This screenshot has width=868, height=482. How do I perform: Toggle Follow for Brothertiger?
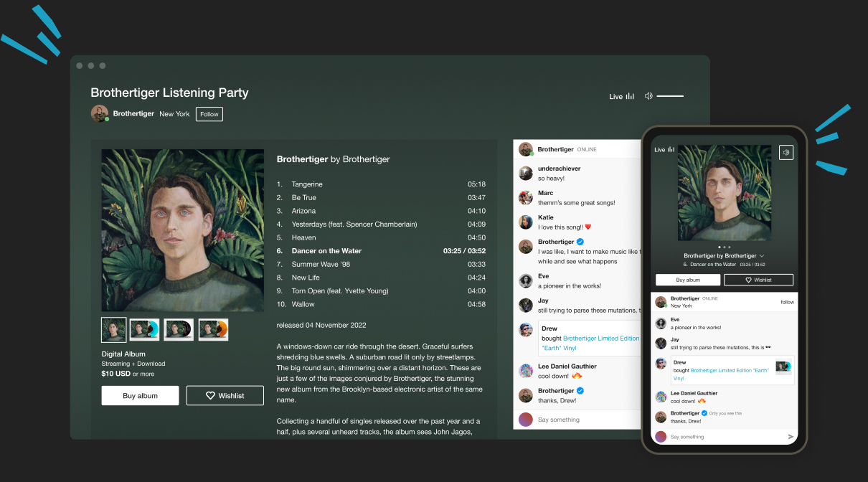tap(209, 114)
